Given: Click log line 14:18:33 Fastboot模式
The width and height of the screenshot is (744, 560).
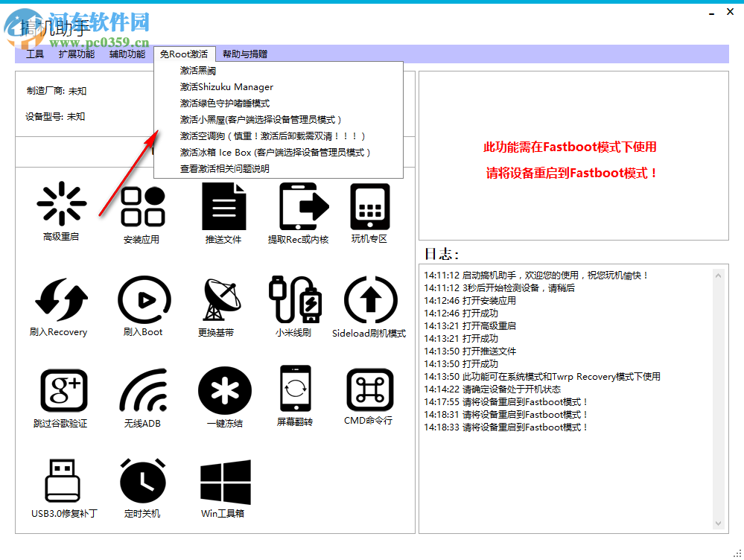Looking at the screenshot, I should click(x=506, y=427).
